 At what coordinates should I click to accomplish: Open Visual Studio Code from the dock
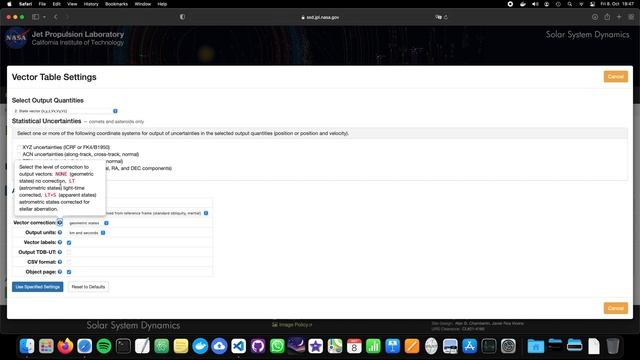[239, 346]
